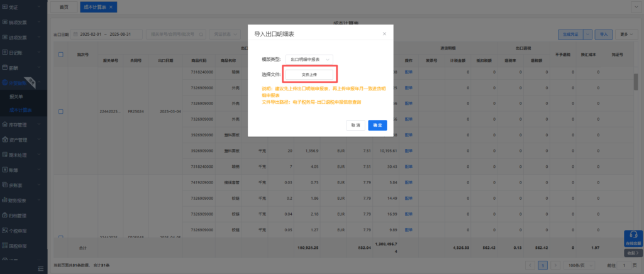The image size is (644, 274).
Task: Click the 在线客服 headset icon
Action: pyautogui.click(x=633, y=236)
